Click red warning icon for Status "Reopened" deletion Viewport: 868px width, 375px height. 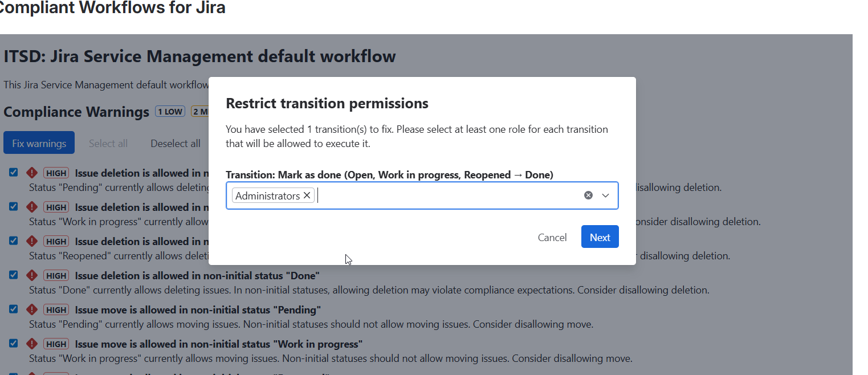32,241
